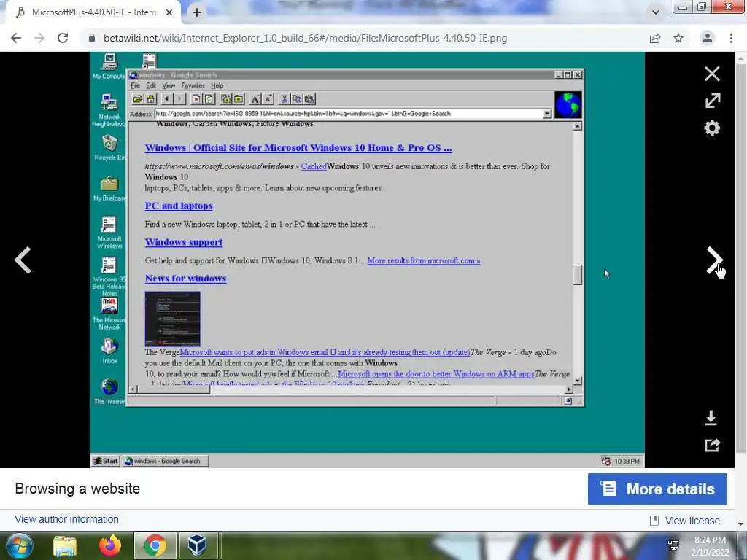Go forward in browser history
Viewport: 747px width, 560px height.
pyautogui.click(x=39, y=38)
